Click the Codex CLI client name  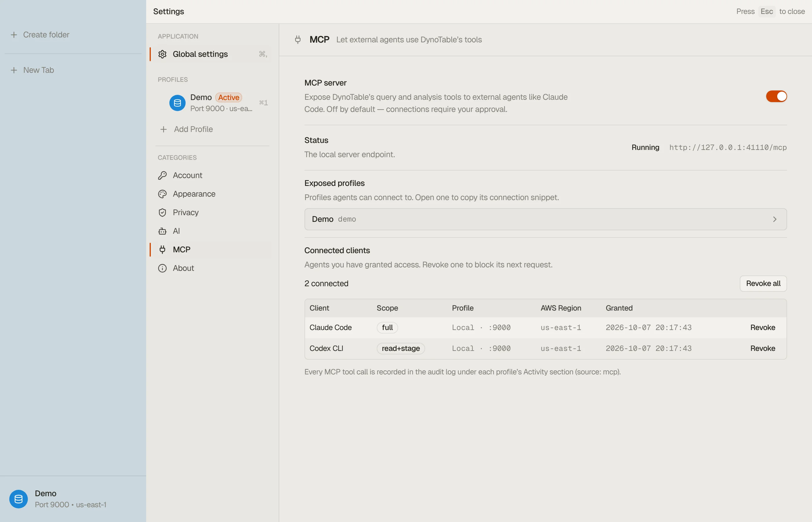(326, 349)
